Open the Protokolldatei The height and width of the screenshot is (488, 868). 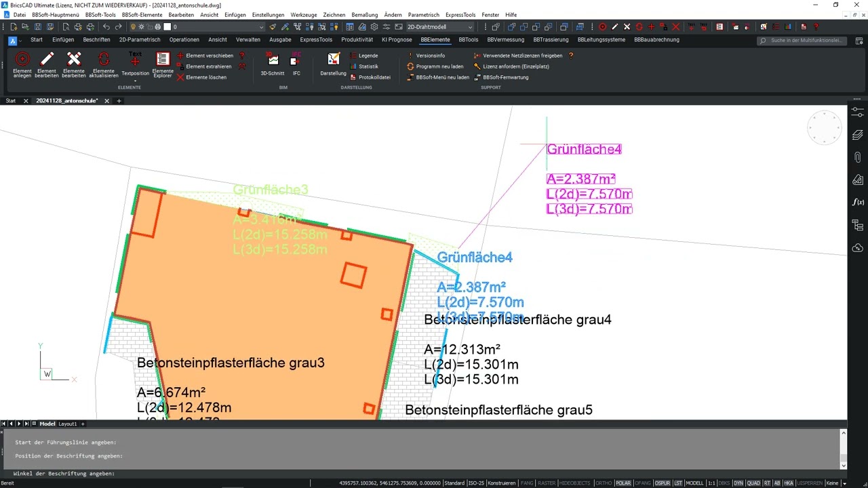pos(370,77)
